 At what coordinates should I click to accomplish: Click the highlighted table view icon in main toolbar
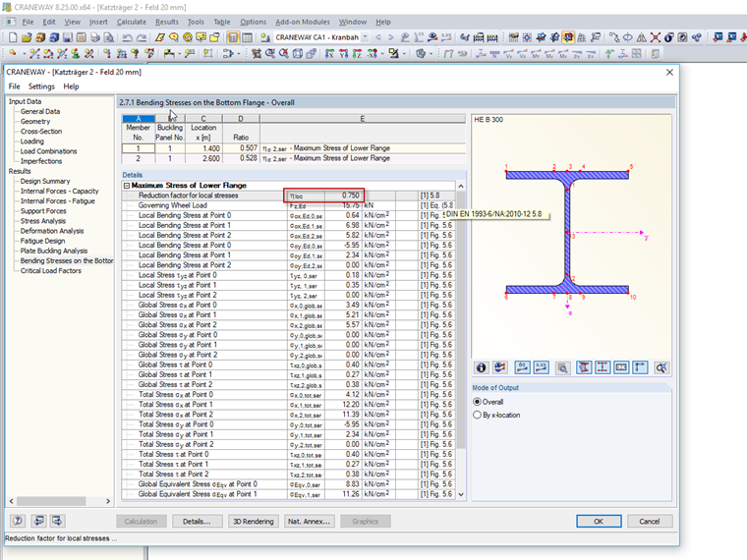point(234,37)
